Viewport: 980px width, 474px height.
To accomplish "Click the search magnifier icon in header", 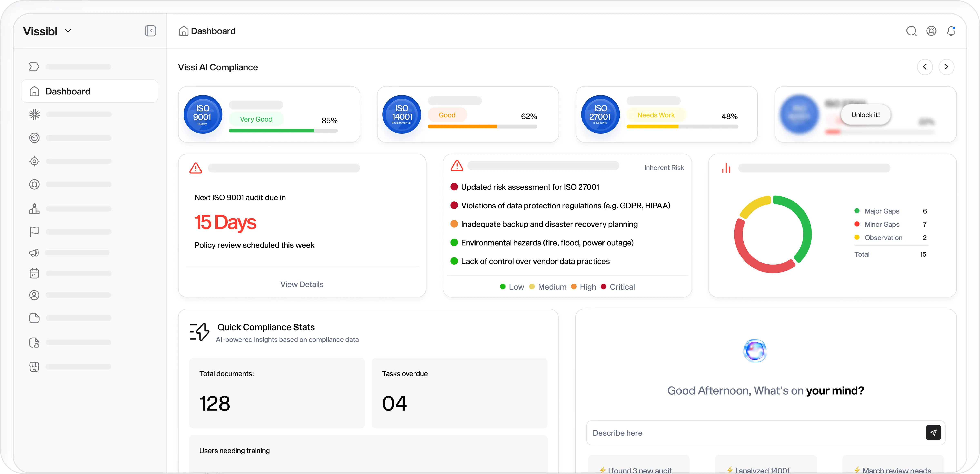I will [911, 31].
